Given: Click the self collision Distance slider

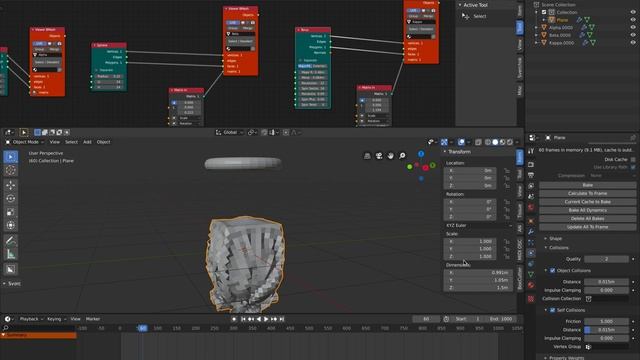Looking at the screenshot, I should 606,330.
